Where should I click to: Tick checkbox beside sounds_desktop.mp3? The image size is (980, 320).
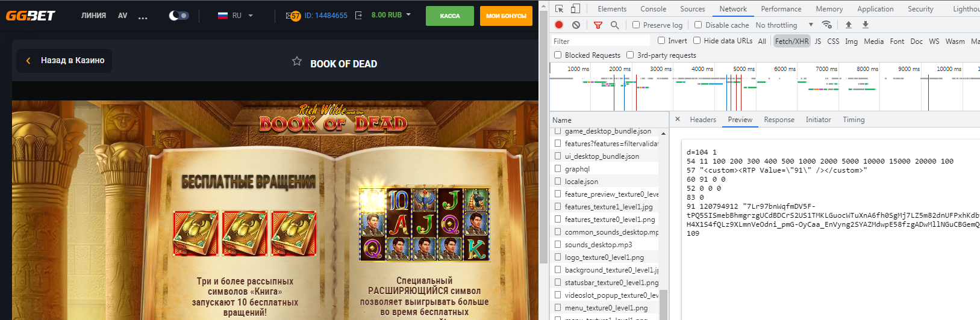(x=558, y=244)
